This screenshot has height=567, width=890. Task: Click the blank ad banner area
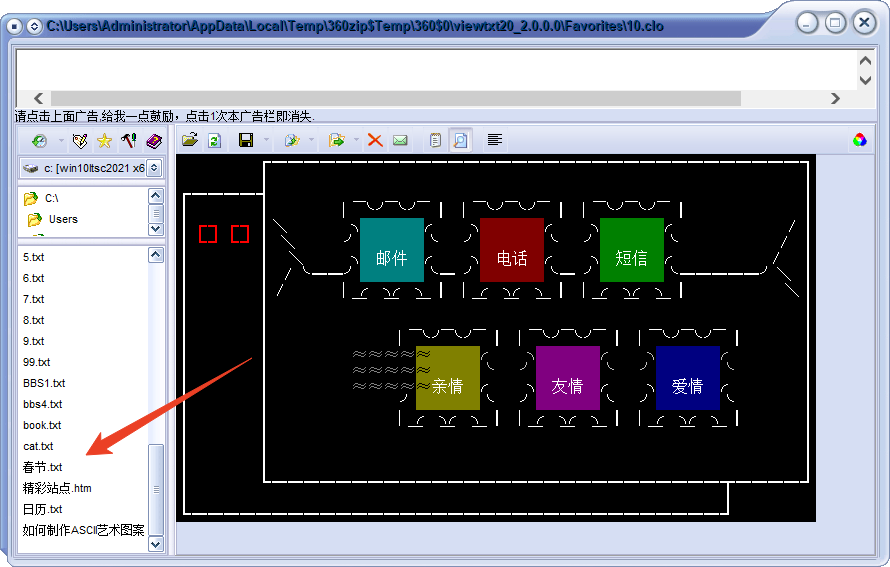[x=436, y=70]
